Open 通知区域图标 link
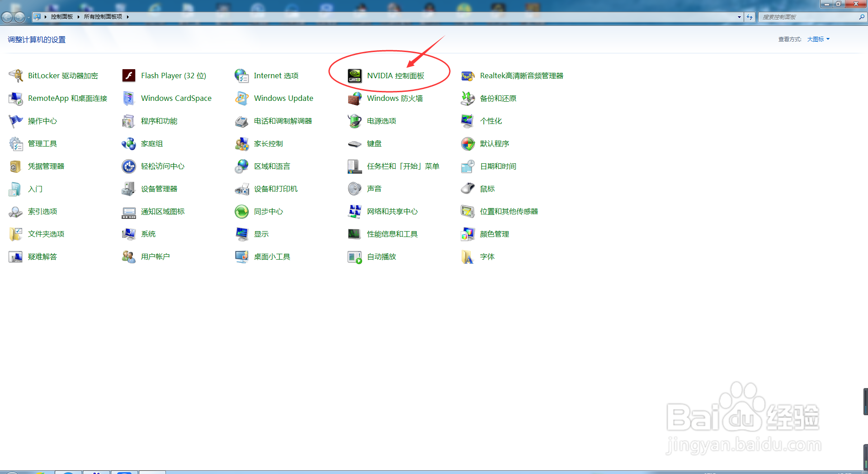 click(x=163, y=211)
